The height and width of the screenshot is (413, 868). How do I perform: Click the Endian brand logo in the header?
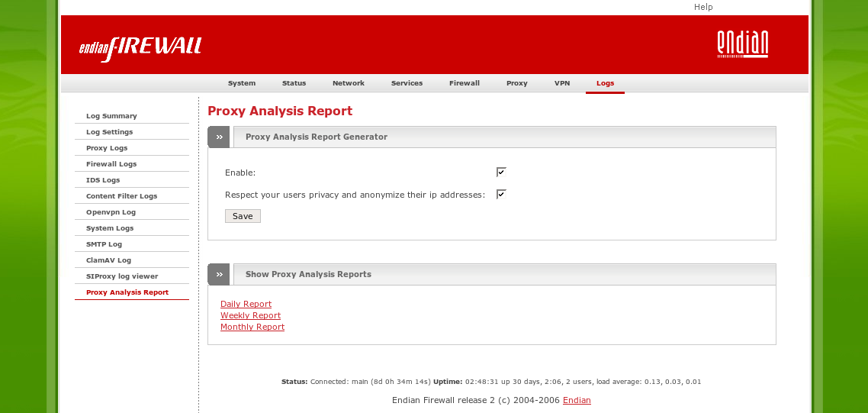(x=742, y=44)
